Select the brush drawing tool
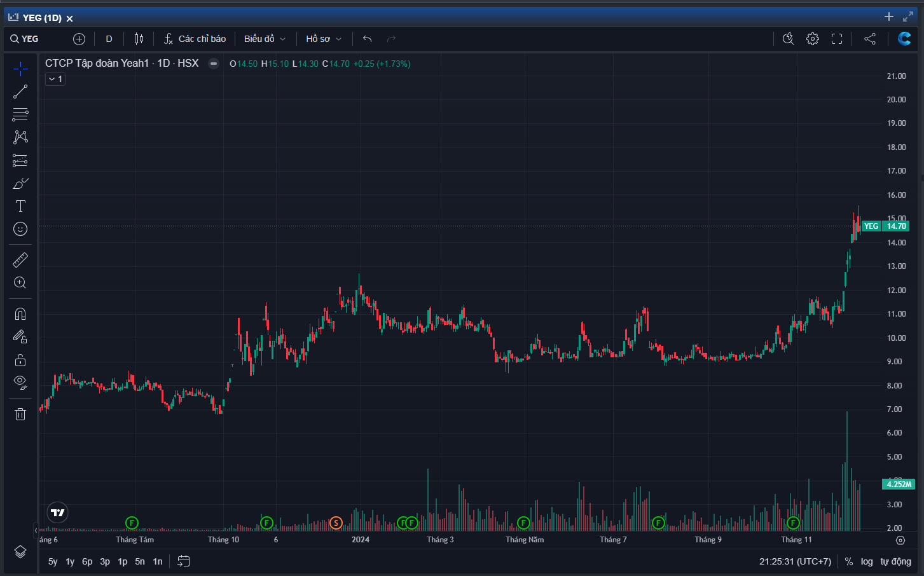 [20, 183]
